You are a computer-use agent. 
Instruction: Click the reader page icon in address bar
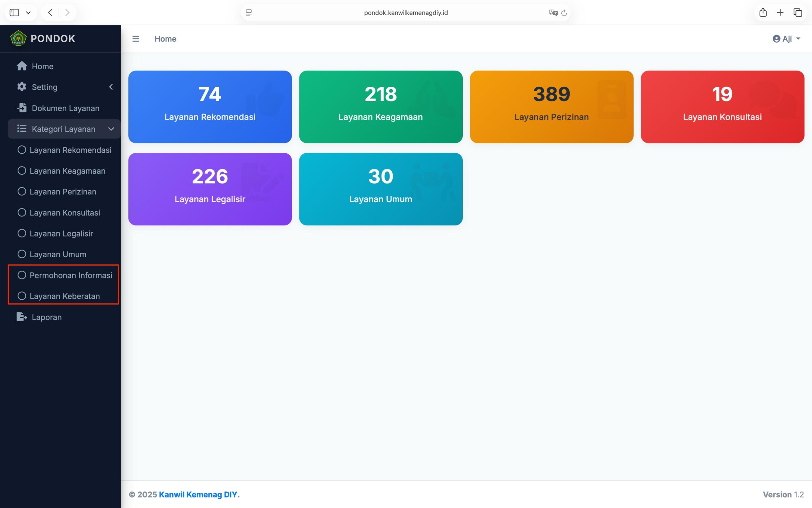(x=249, y=13)
